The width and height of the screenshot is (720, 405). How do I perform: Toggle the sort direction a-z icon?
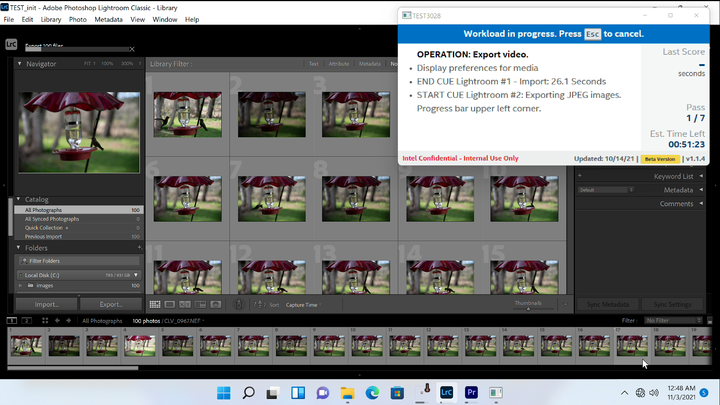click(x=259, y=304)
